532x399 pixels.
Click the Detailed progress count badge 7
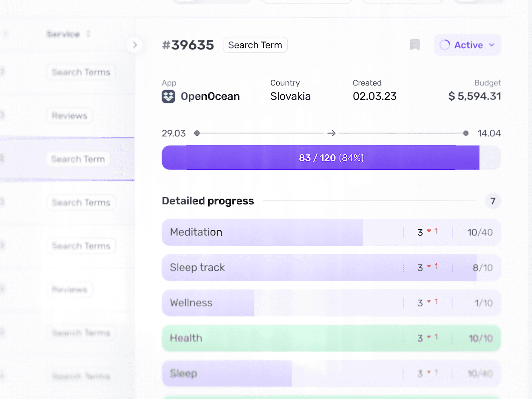(493, 201)
